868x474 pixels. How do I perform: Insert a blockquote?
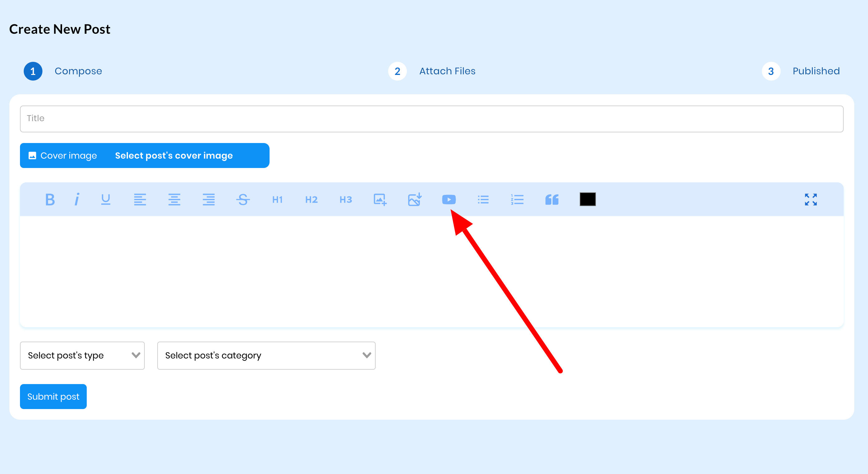(x=551, y=199)
